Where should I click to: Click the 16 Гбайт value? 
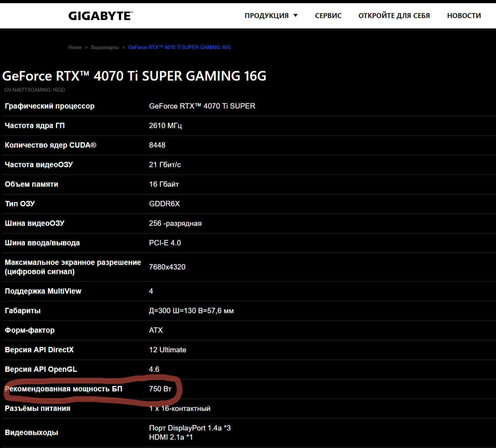coord(164,184)
